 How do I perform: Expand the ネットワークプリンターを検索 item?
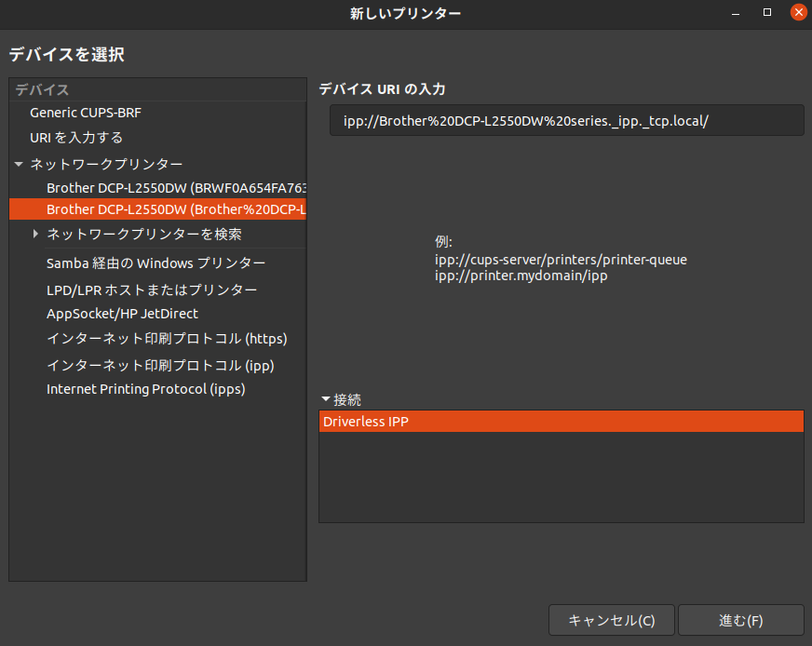36,234
